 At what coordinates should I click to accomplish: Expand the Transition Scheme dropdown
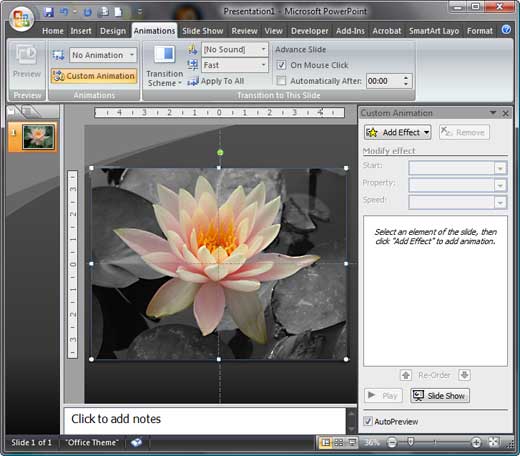point(165,78)
